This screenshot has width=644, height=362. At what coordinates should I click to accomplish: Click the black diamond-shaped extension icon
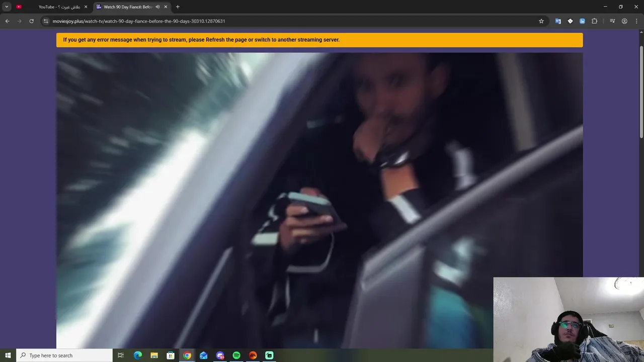[x=570, y=21]
